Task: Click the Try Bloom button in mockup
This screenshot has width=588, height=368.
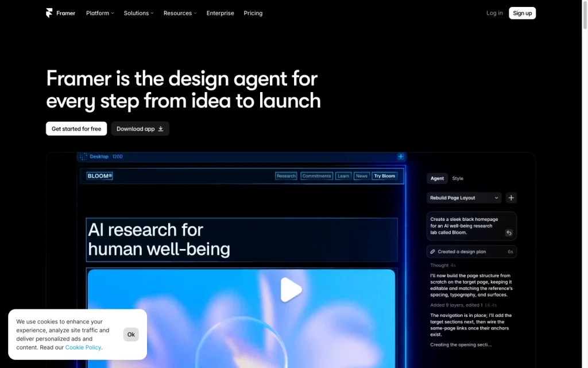Action: tap(384, 176)
